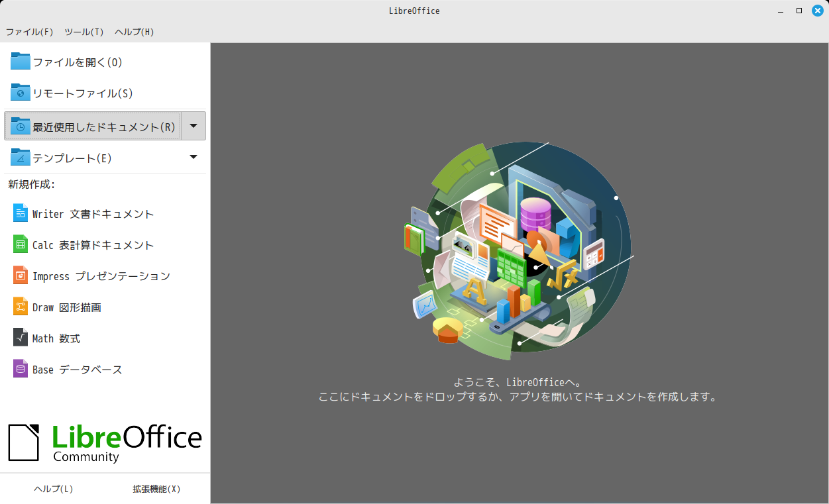Minimize the LibreOffice window
Image resolution: width=829 pixels, height=504 pixels.
[781, 11]
